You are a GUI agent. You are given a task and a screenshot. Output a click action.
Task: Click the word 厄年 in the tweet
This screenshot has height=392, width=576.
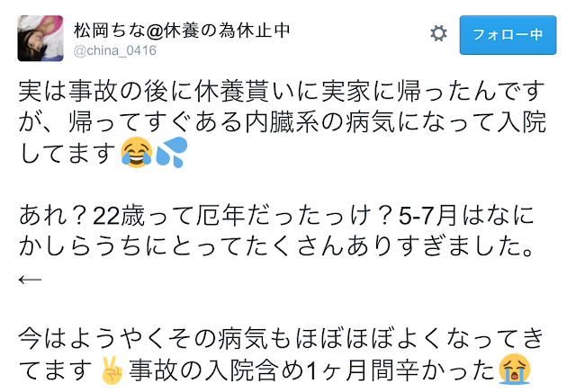coord(220,216)
